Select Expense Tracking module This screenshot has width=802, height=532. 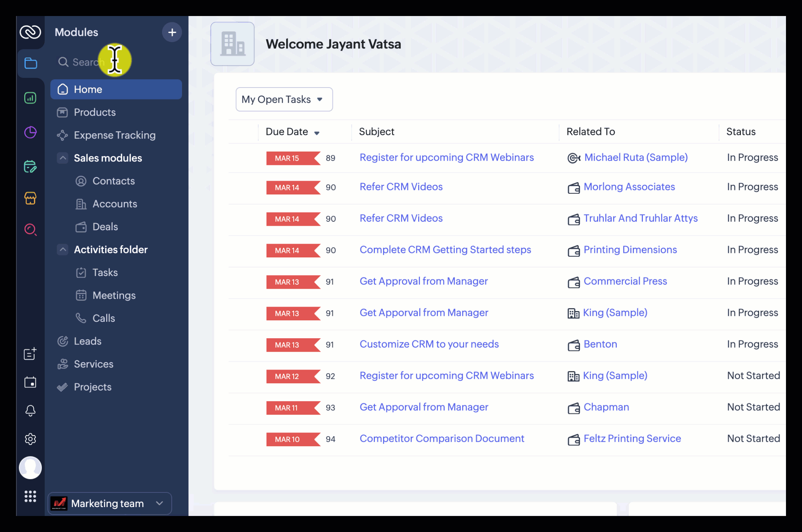[x=114, y=135]
